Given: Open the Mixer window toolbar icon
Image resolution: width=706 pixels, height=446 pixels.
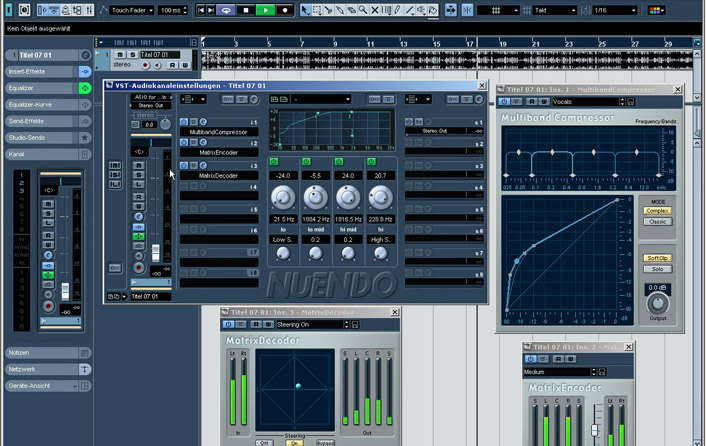Looking at the screenshot, I should click(90, 10).
